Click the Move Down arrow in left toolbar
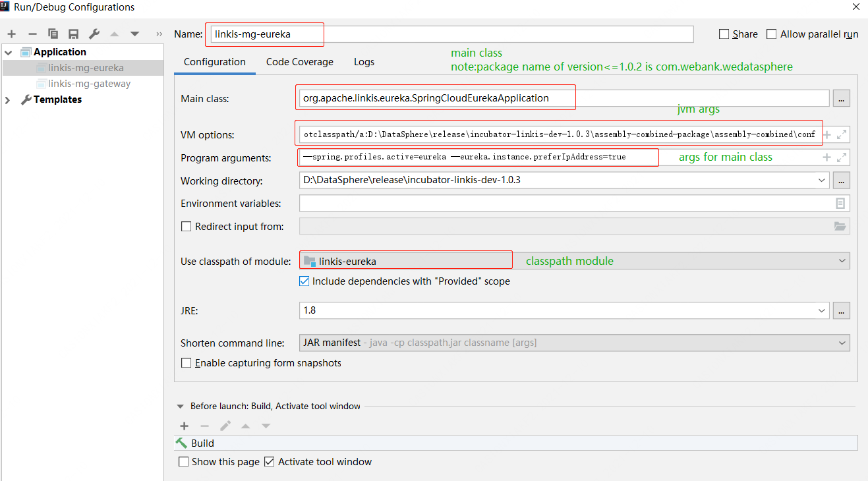Image resolution: width=868 pixels, height=481 pixels. 134,34
